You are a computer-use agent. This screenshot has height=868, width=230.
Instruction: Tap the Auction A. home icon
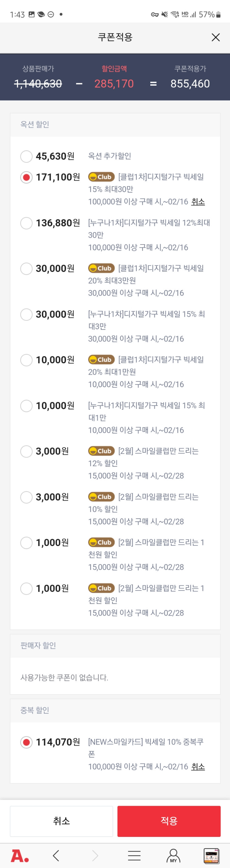(x=19, y=855)
